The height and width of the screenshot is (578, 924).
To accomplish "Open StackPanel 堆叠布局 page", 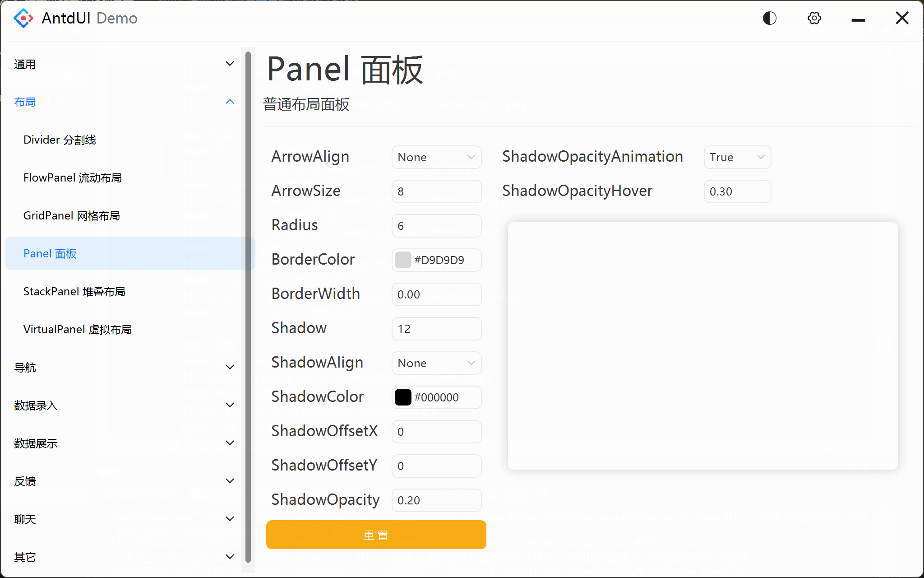I will (74, 291).
